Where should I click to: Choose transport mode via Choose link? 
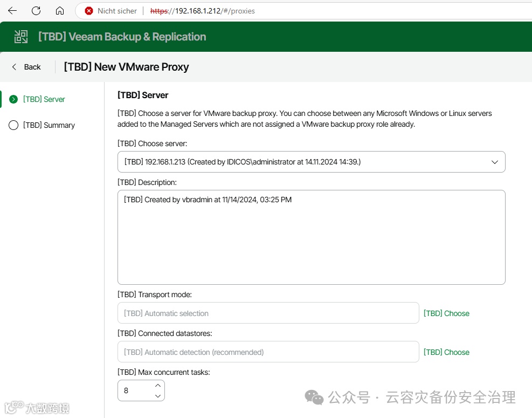point(446,313)
